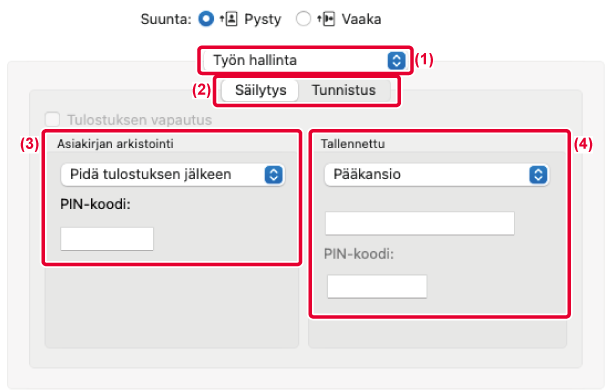Click the blue arrows beside Pidä tulostuksen jälkeen
This screenshot has height=392, width=608.
(x=274, y=174)
